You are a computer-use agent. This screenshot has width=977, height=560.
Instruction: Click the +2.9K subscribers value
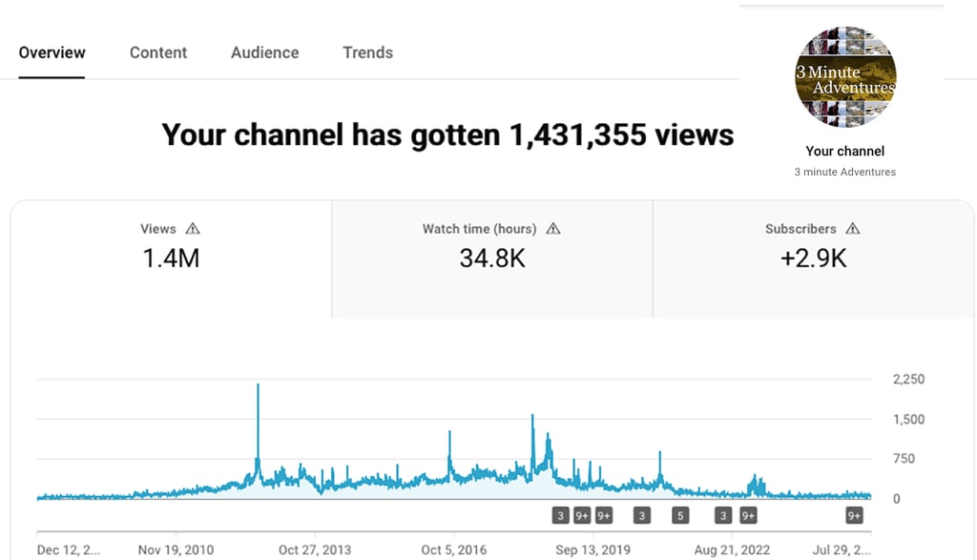[x=814, y=259]
